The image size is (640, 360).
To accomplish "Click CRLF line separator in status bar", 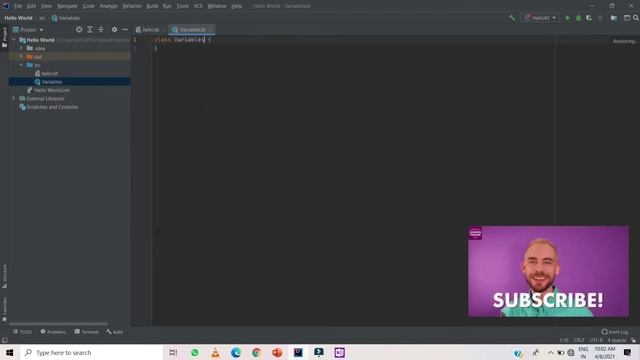I will coord(579,340).
